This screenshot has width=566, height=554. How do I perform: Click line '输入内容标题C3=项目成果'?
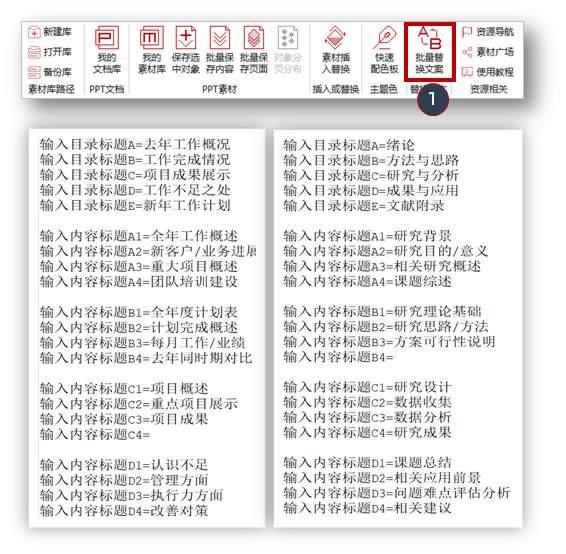124,419
